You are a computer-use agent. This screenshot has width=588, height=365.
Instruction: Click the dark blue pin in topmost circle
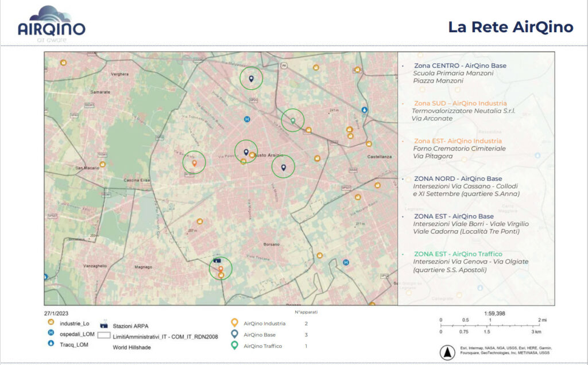252,79
